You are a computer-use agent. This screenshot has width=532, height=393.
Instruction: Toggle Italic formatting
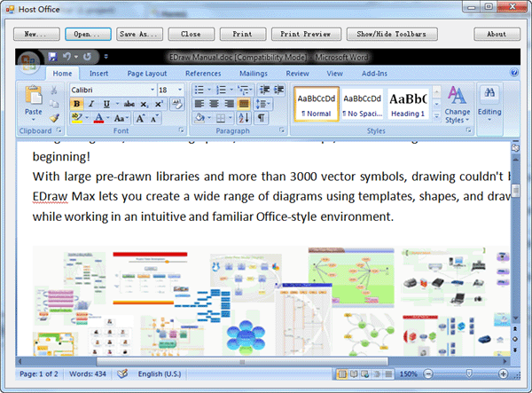91,104
